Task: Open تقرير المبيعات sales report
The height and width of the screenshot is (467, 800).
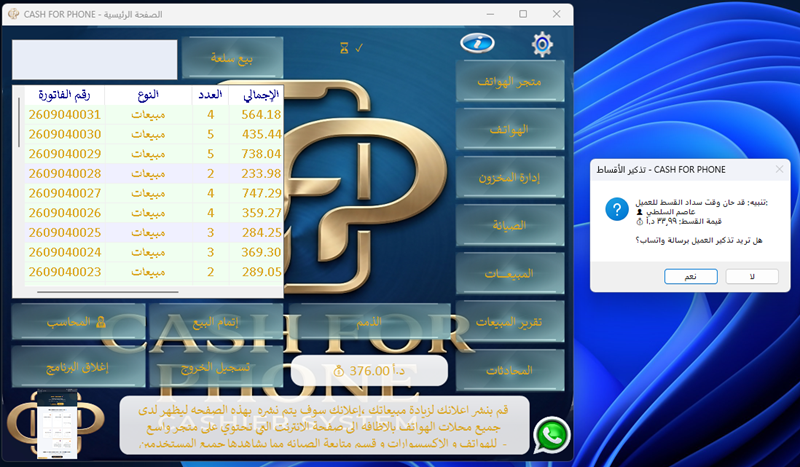Action: point(510,322)
